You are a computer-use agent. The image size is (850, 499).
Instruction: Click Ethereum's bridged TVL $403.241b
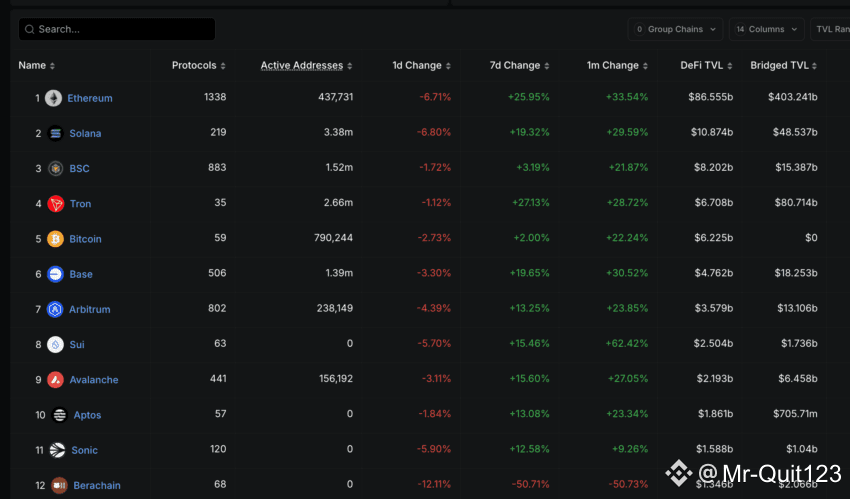pyautogui.click(x=793, y=97)
